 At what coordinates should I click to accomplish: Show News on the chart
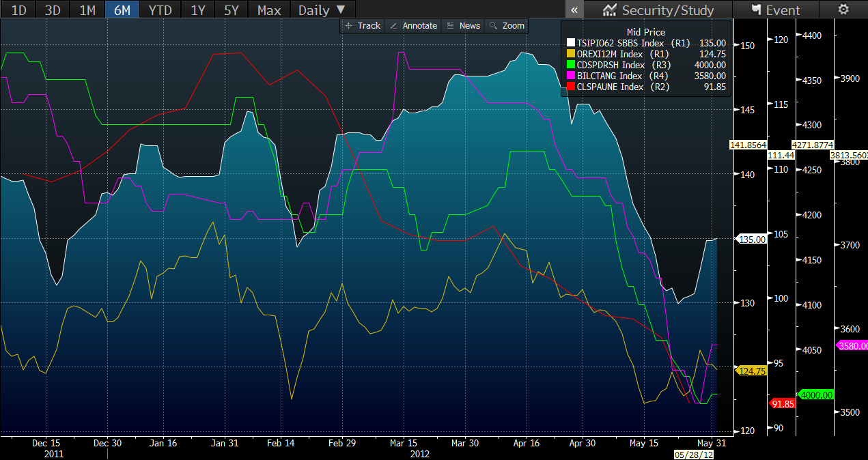click(x=463, y=25)
